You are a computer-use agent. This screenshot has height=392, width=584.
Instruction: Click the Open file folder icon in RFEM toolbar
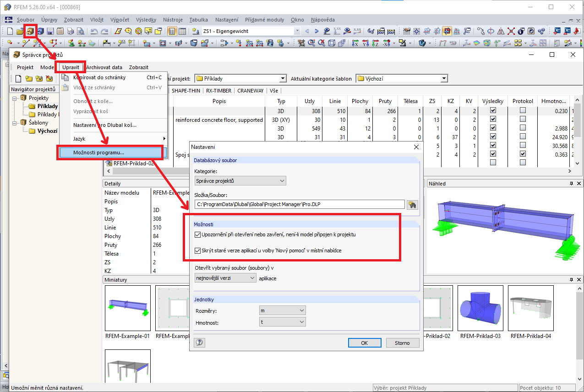click(x=20, y=31)
